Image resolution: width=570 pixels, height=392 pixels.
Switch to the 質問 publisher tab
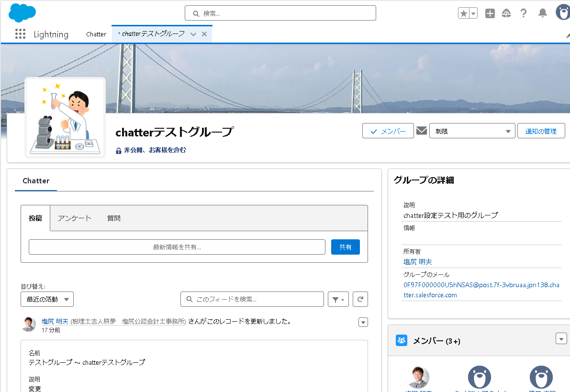[x=114, y=218]
